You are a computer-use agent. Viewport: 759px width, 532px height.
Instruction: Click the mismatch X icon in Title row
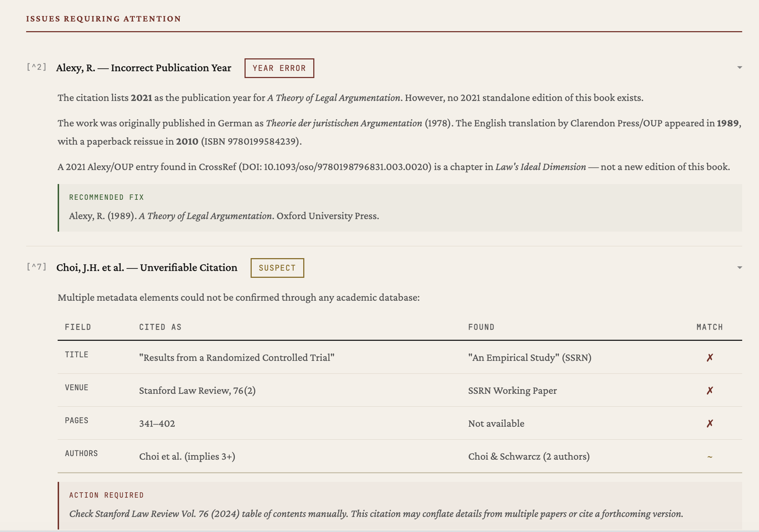[710, 358]
